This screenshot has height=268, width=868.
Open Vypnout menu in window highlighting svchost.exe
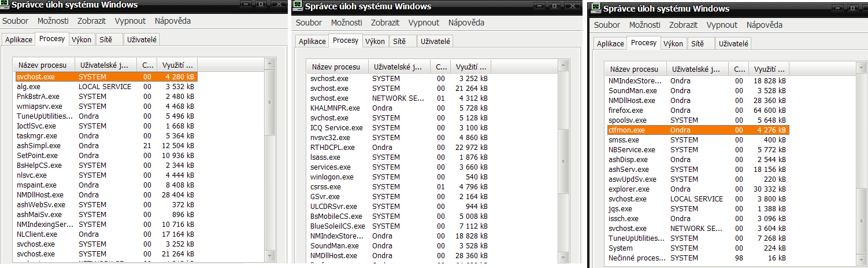[x=130, y=21]
